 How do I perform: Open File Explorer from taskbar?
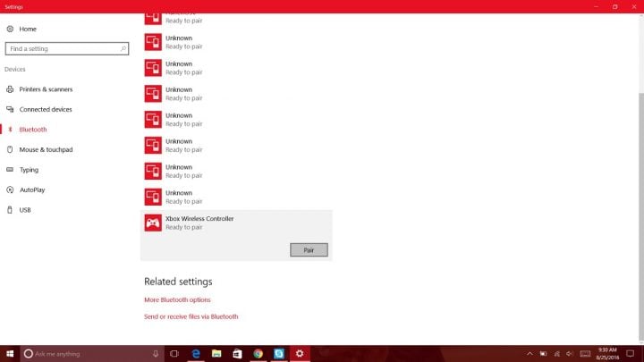click(x=216, y=354)
